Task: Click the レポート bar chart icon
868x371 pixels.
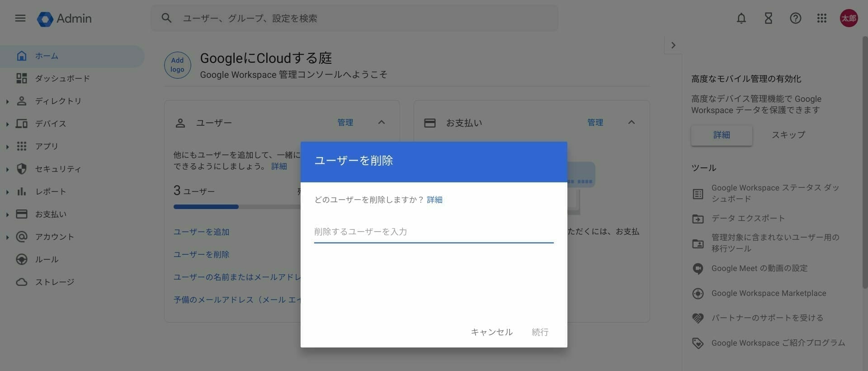Action: (21, 191)
